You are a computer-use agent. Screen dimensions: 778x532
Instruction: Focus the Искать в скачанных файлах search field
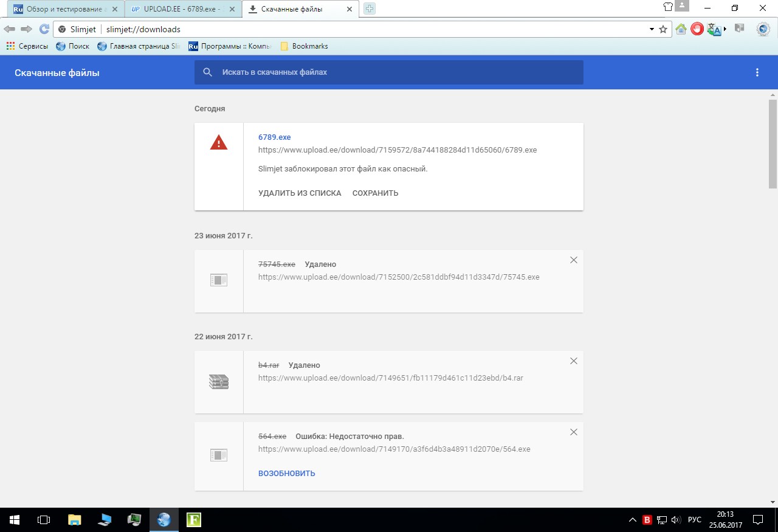click(389, 72)
